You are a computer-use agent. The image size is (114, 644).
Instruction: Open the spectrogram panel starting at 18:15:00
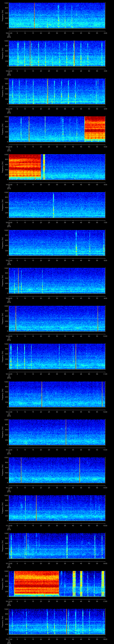point(57,546)
